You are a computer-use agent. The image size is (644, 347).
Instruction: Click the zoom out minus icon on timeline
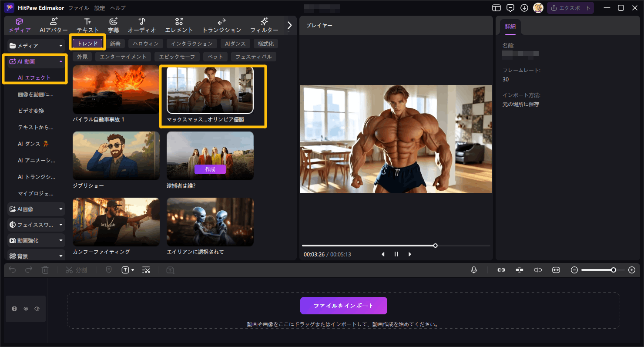574,270
